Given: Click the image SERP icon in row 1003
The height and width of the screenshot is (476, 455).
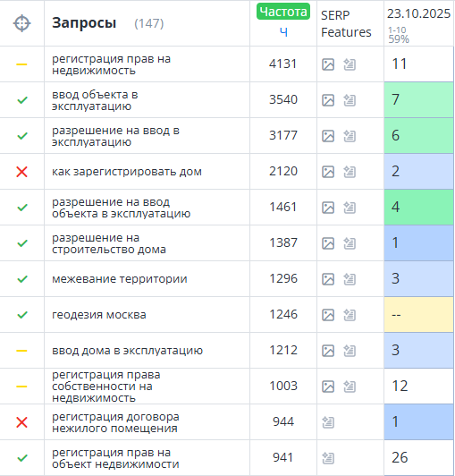Looking at the screenshot, I should (x=328, y=387).
